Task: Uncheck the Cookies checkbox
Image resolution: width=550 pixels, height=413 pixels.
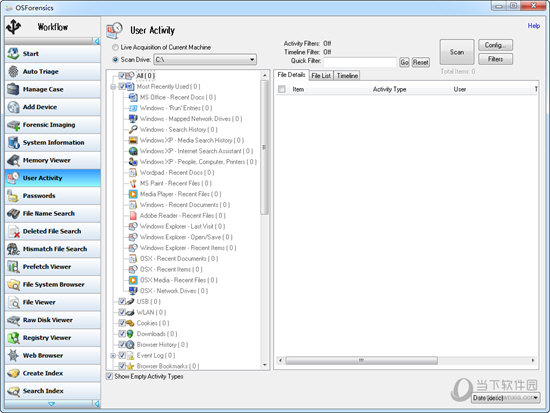Action: [122, 323]
